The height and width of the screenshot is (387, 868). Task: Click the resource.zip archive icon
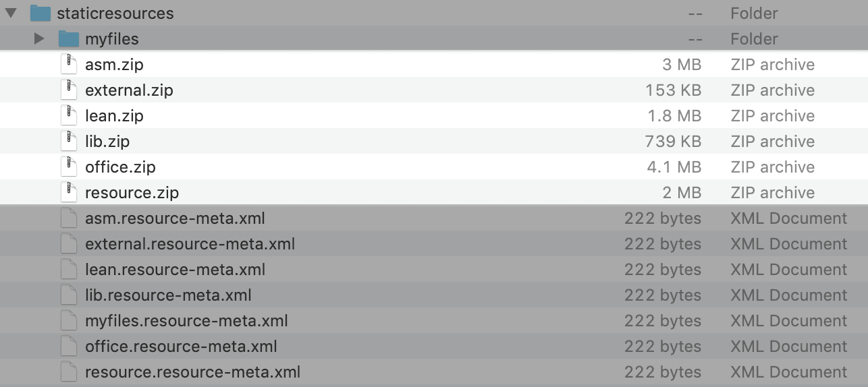[68, 193]
